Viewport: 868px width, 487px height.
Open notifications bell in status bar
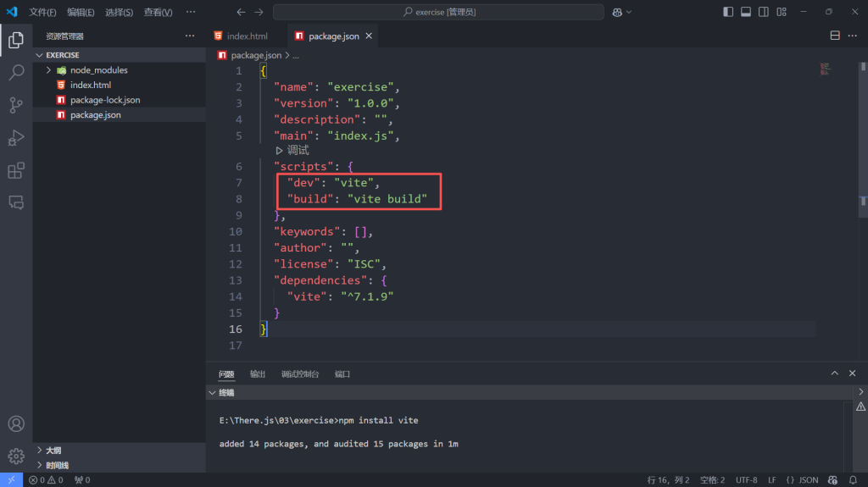853,480
